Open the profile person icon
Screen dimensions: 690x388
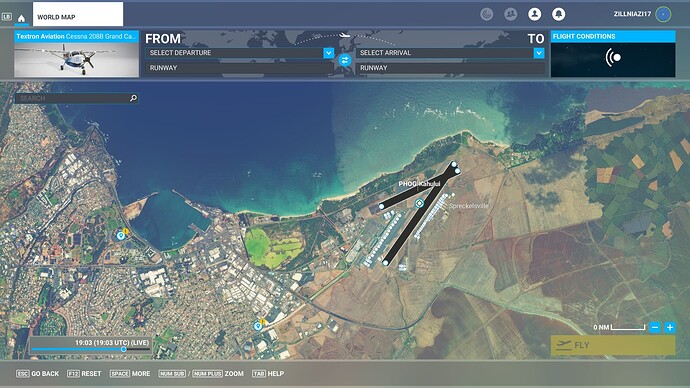pos(535,14)
